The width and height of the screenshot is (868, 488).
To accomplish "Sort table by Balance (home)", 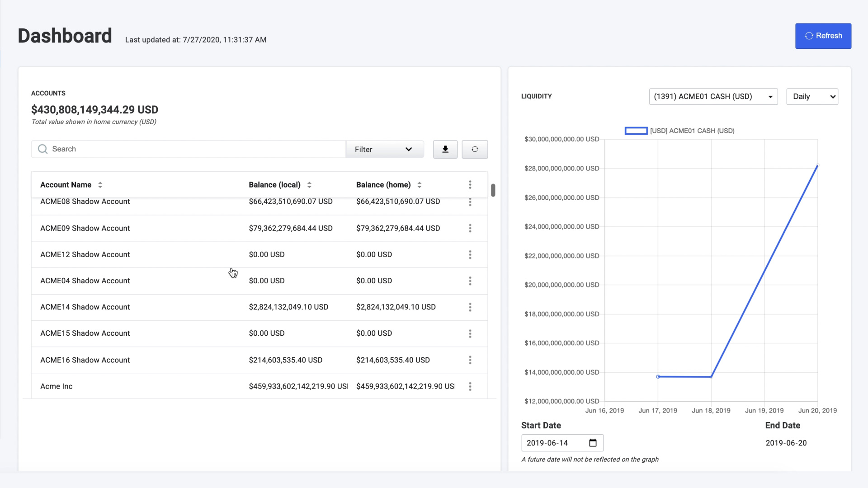I will tap(419, 184).
